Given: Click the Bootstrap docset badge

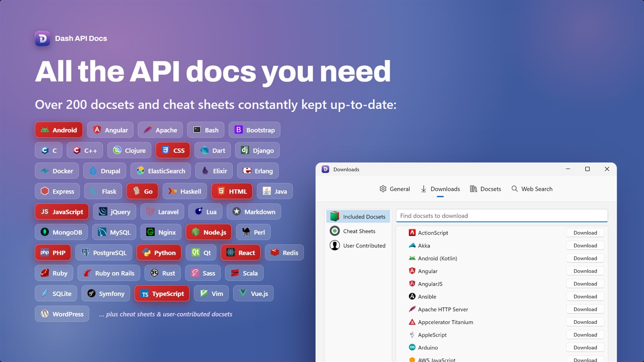Looking at the screenshot, I should (x=255, y=130).
